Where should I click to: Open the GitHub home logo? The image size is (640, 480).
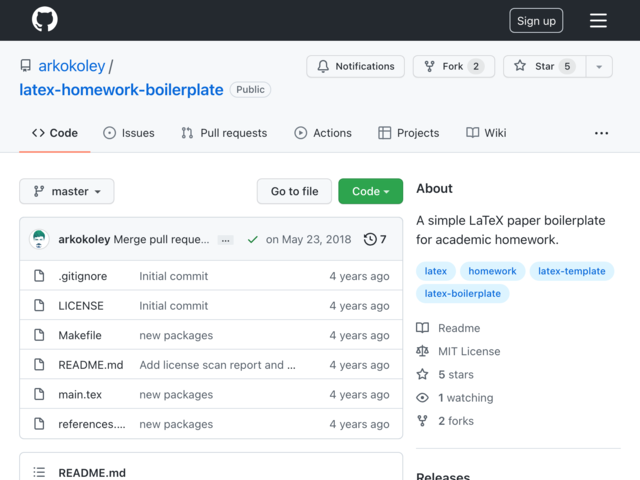44,19
